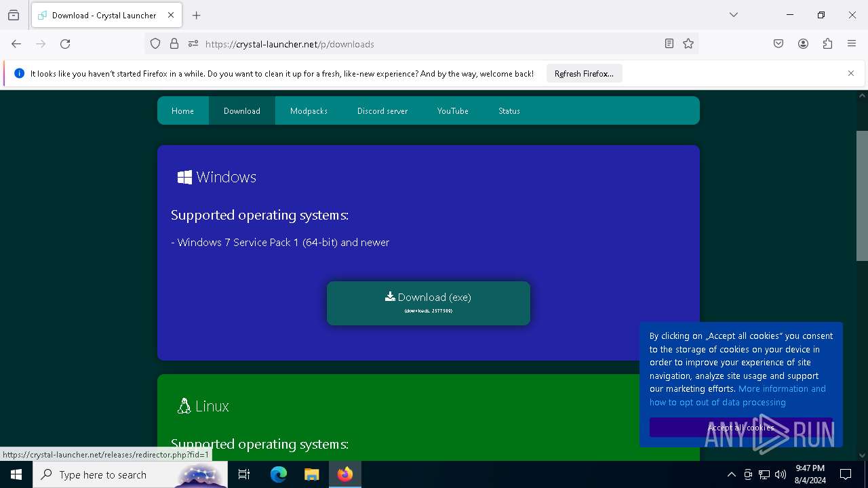The width and height of the screenshot is (868, 488).
Task: List all tabs dropdown arrow
Action: (734, 15)
